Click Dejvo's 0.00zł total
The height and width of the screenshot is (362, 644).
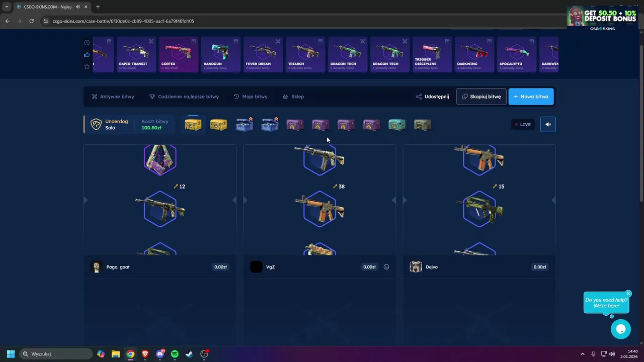click(539, 267)
